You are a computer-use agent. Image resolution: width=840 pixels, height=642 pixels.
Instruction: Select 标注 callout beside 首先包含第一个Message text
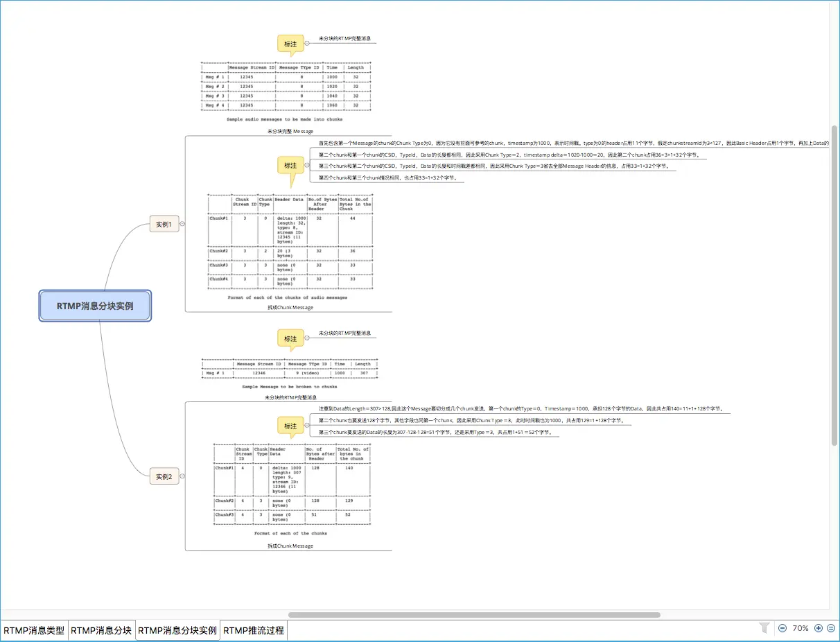[290, 166]
